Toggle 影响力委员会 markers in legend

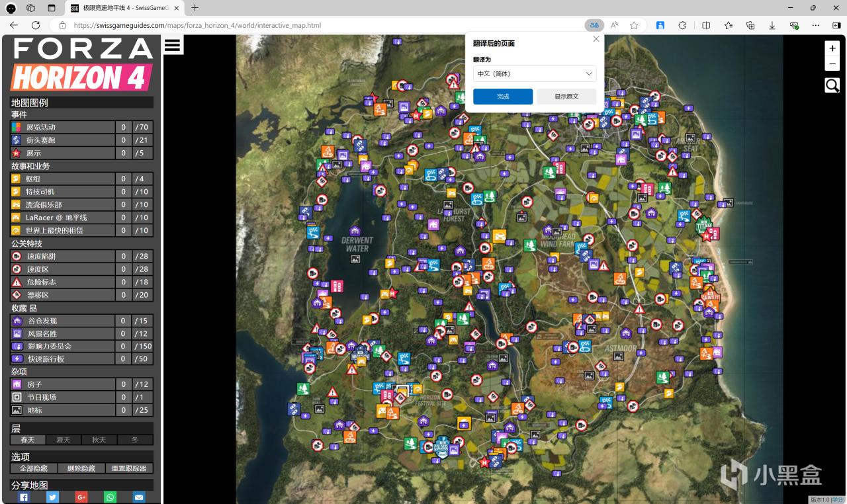point(81,346)
